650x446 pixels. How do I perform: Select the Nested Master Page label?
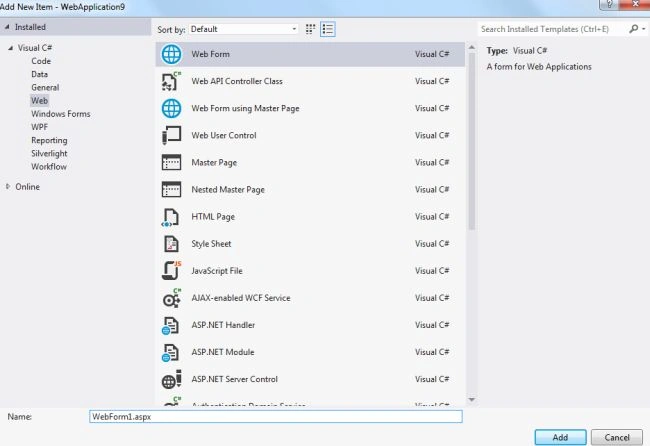228,190
